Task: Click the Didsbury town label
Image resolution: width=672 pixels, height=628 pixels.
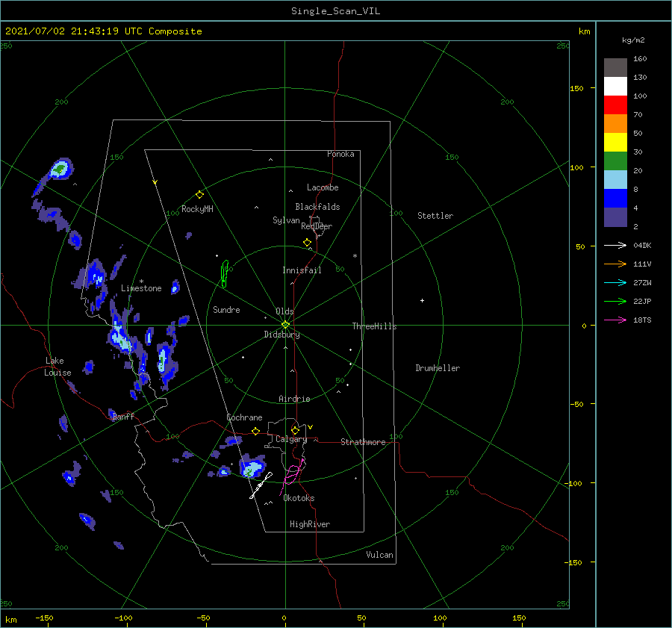Action: [281, 335]
